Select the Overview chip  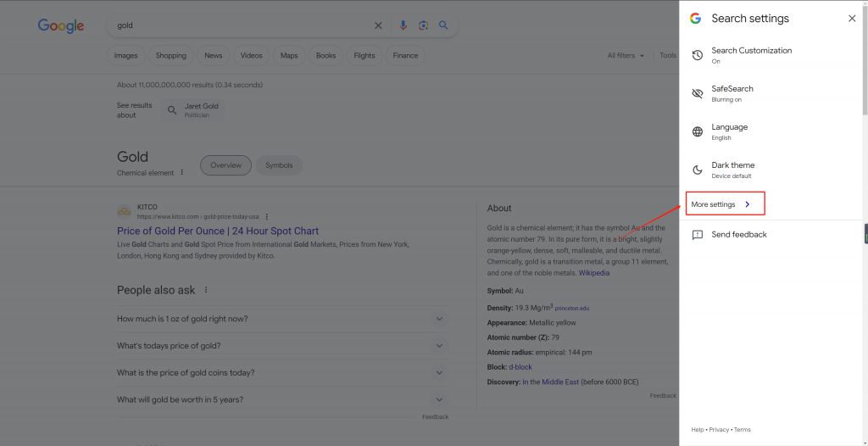click(x=225, y=165)
